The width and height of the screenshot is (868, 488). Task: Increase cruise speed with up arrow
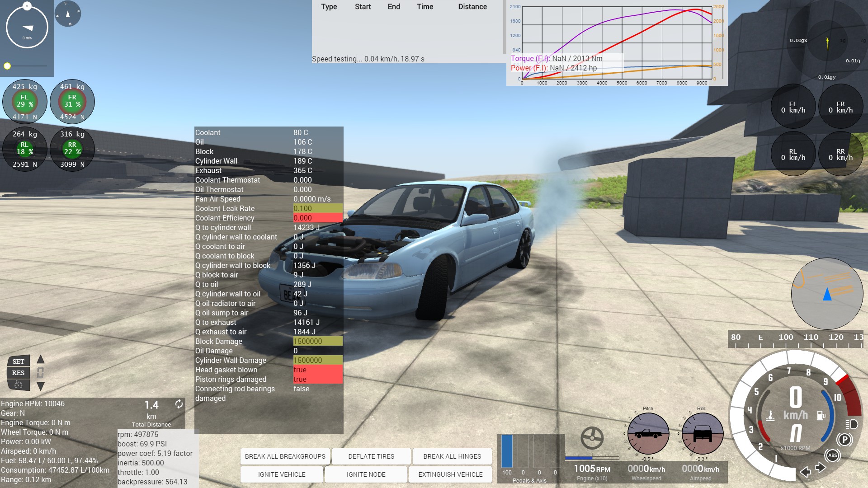(x=41, y=360)
